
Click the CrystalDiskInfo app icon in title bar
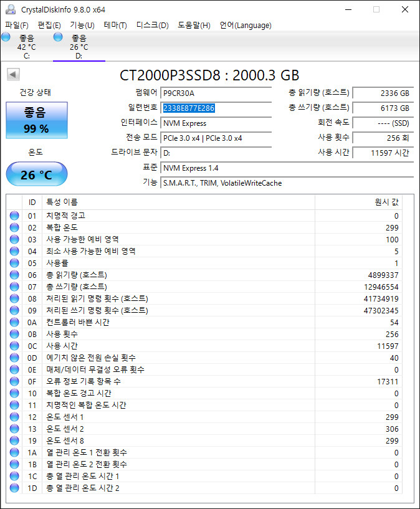[x=11, y=9]
